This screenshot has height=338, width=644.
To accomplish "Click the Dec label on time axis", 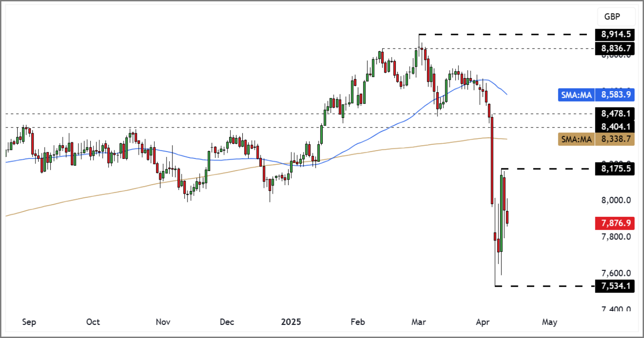I will [227, 322].
